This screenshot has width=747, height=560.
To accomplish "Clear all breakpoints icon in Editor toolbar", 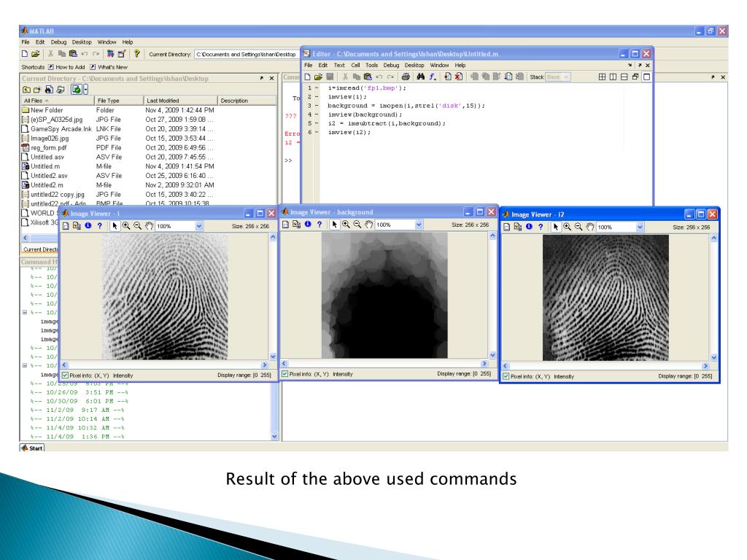I will coord(458,77).
